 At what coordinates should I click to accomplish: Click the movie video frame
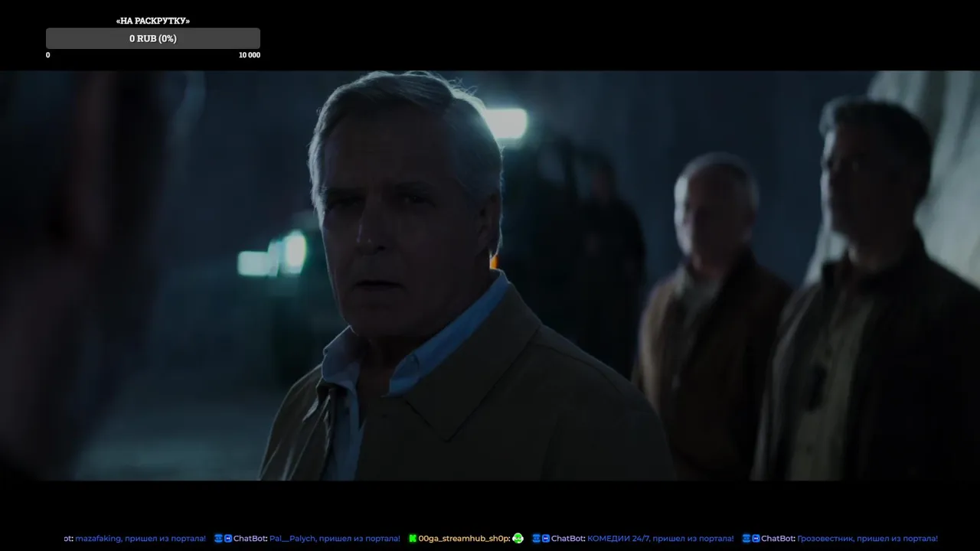pos(490,275)
